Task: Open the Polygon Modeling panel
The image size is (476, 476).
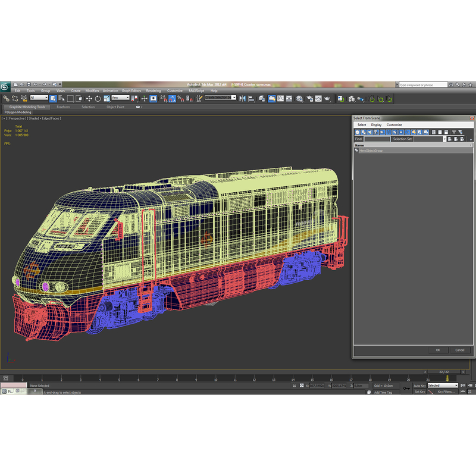Action: tap(18, 112)
